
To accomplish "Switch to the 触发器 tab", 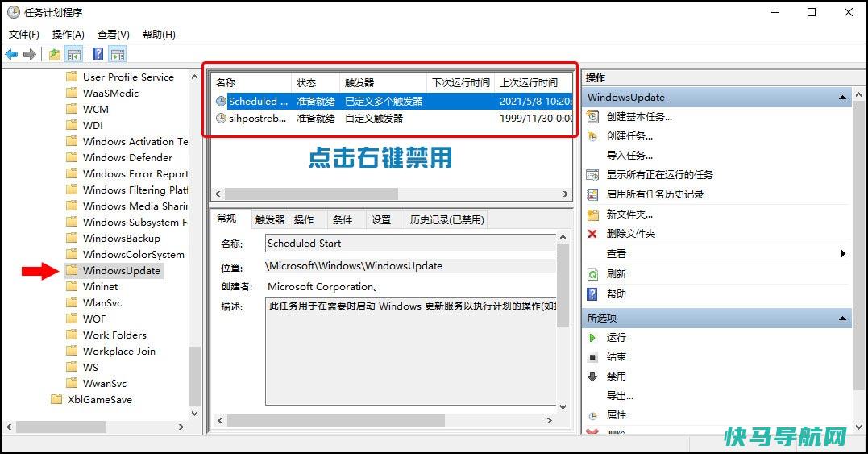I will pos(270,220).
